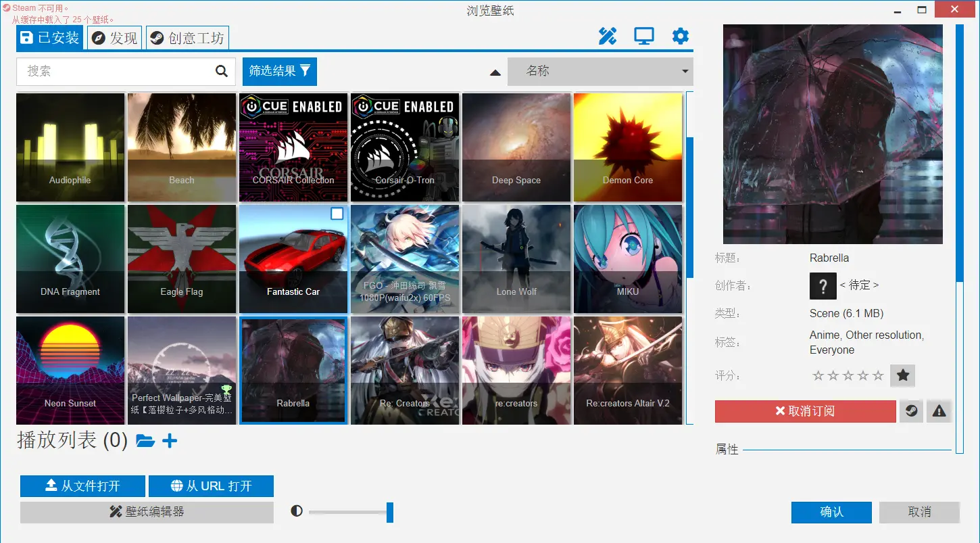Select the FGO 1080P wallpaper

(405, 259)
